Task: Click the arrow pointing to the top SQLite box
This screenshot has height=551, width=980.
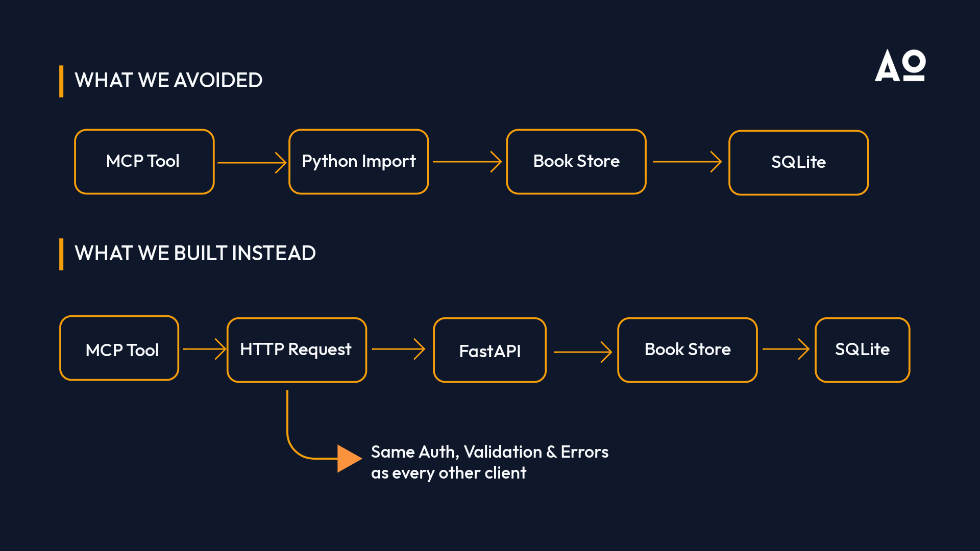Action: (687, 162)
